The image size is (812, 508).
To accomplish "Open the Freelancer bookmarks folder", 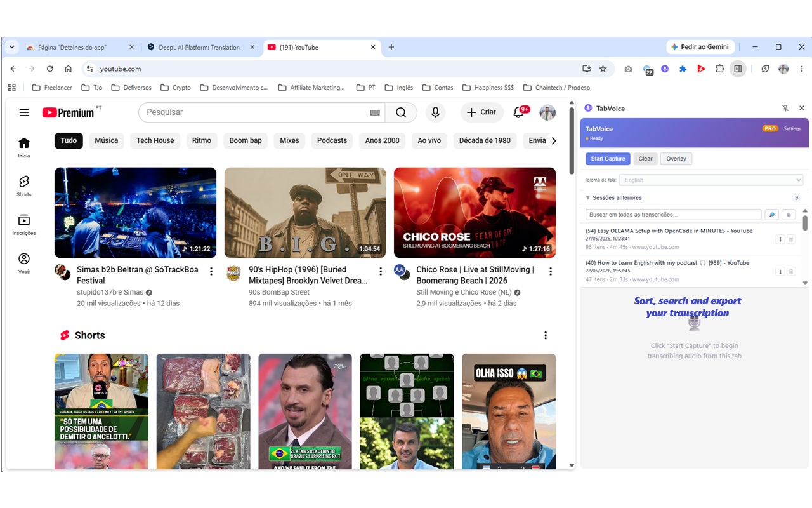I will [52, 88].
